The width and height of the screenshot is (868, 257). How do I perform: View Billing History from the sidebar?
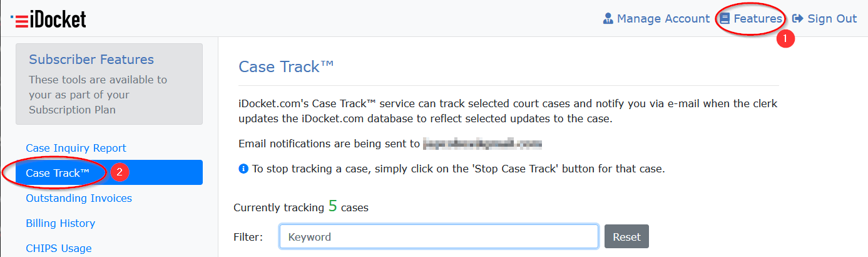pos(60,223)
